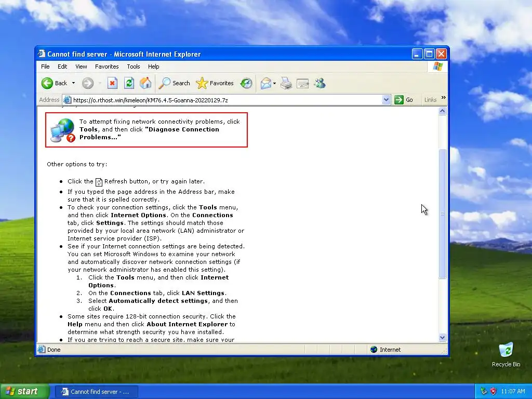Open the Back history dropdown arrow
This screenshot has width=532, height=399.
pos(73,83)
